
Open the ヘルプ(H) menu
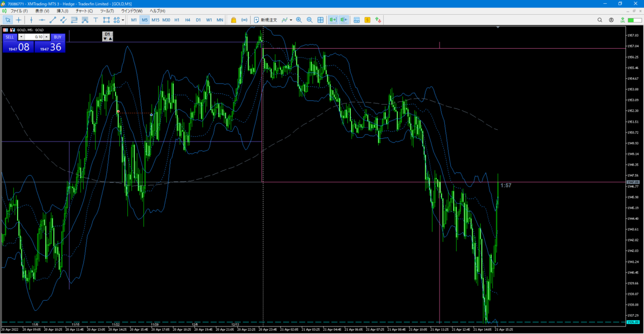(x=157, y=11)
